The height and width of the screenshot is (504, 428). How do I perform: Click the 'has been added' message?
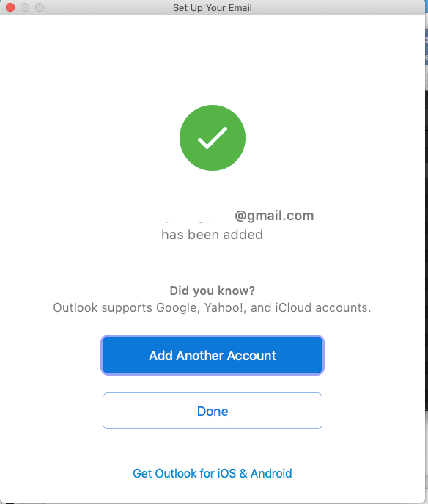pyautogui.click(x=213, y=235)
